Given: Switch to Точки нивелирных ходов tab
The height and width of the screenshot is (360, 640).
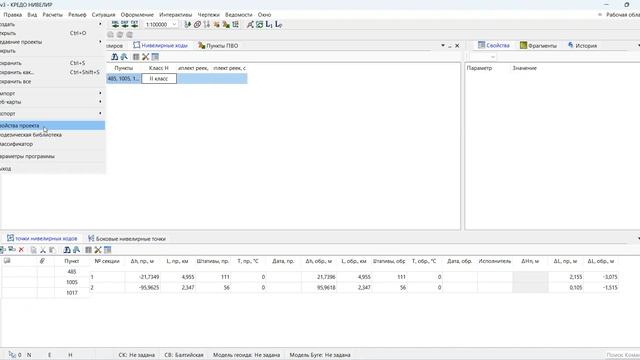Looking at the screenshot, I should pyautogui.click(x=42, y=238).
